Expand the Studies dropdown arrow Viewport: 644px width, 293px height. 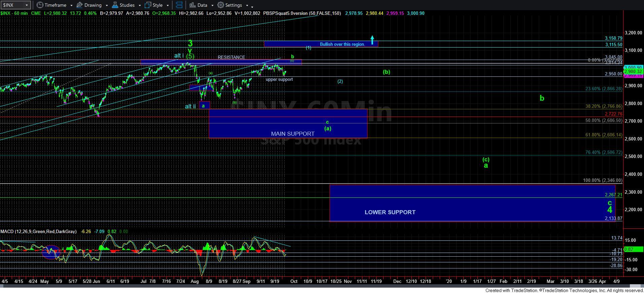point(140,5)
